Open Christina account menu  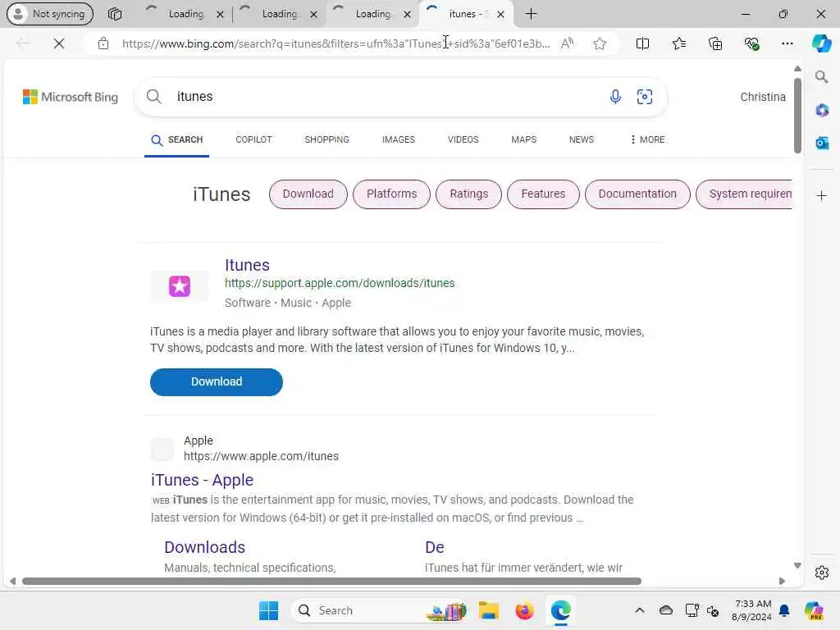pyautogui.click(x=763, y=97)
